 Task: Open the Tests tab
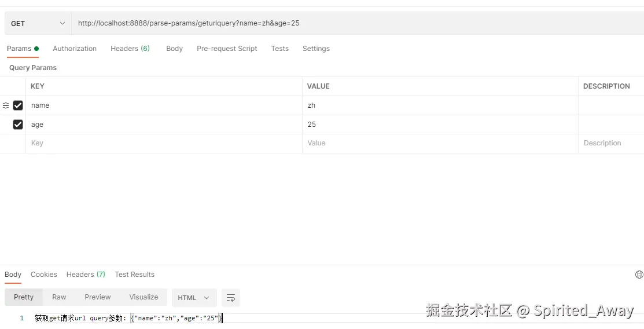coord(279,49)
